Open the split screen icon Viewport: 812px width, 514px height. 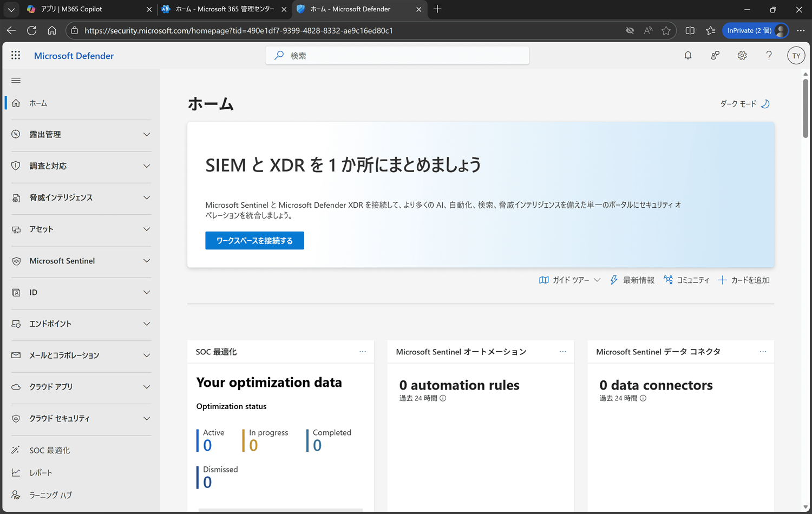click(x=690, y=30)
